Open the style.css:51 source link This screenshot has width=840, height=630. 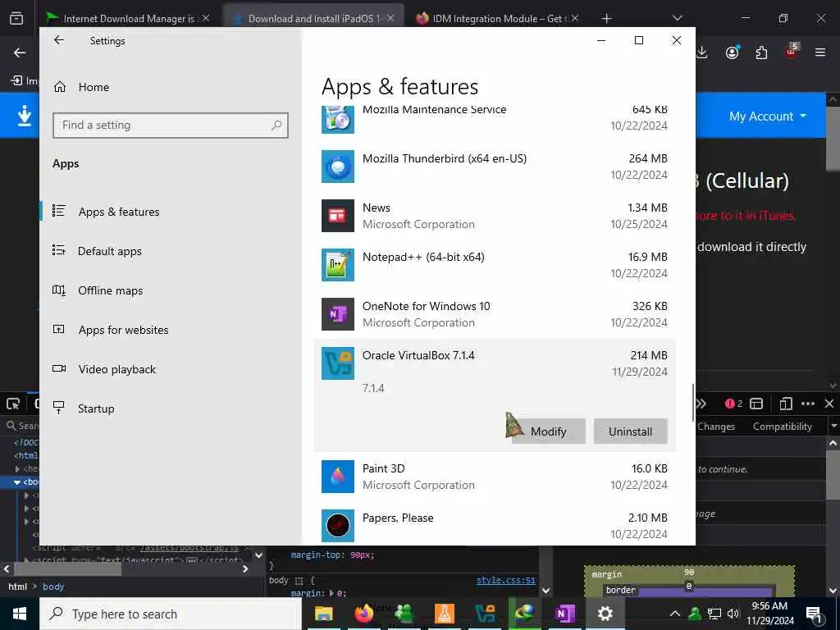pyautogui.click(x=505, y=580)
